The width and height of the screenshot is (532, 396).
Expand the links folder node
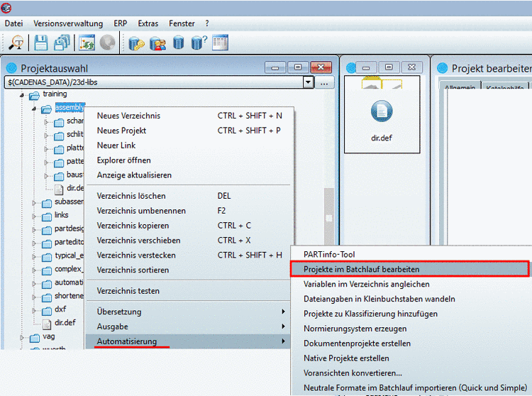(34, 216)
